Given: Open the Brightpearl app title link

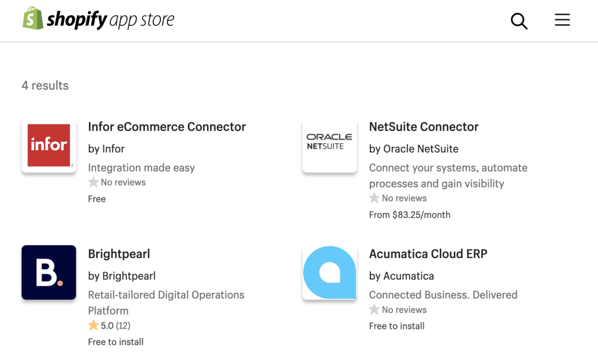Looking at the screenshot, I should click(119, 254).
